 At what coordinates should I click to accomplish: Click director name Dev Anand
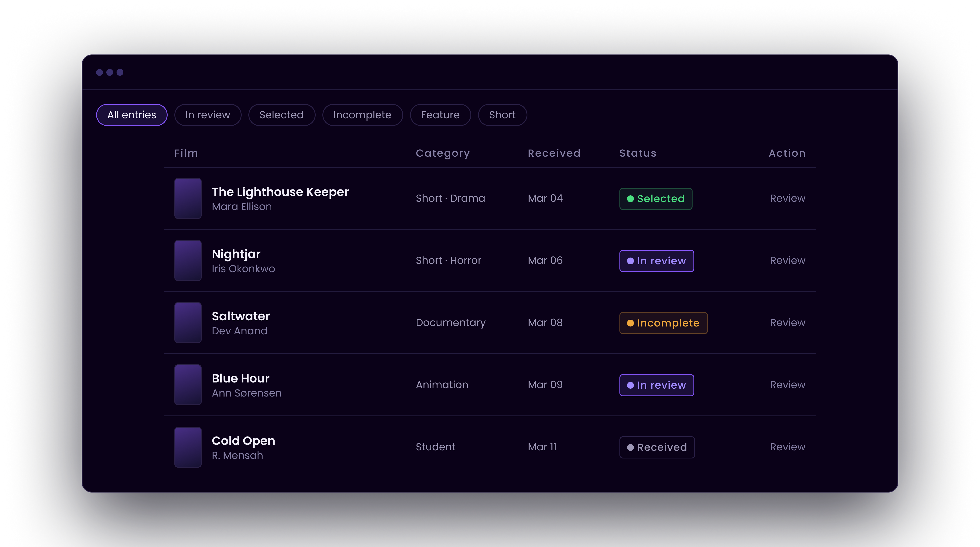tap(239, 331)
